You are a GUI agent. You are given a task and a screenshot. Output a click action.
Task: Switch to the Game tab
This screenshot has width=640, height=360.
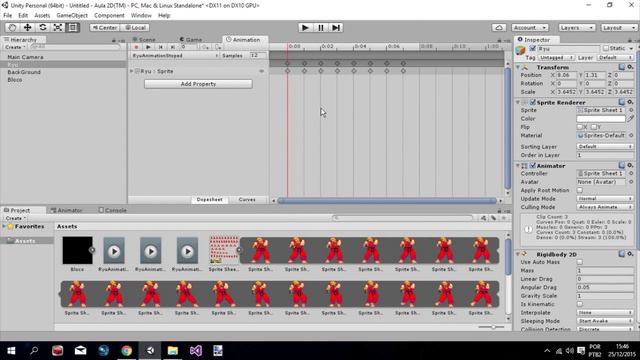[x=191, y=40]
